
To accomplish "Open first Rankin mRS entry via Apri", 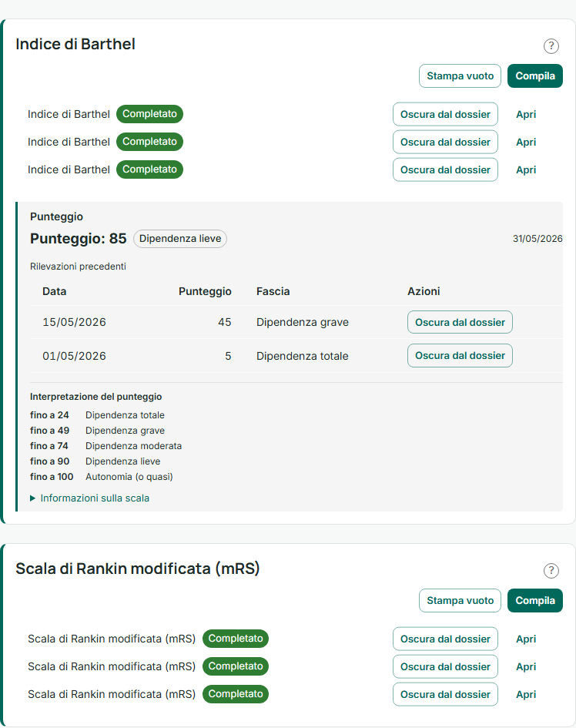I will 526,639.
